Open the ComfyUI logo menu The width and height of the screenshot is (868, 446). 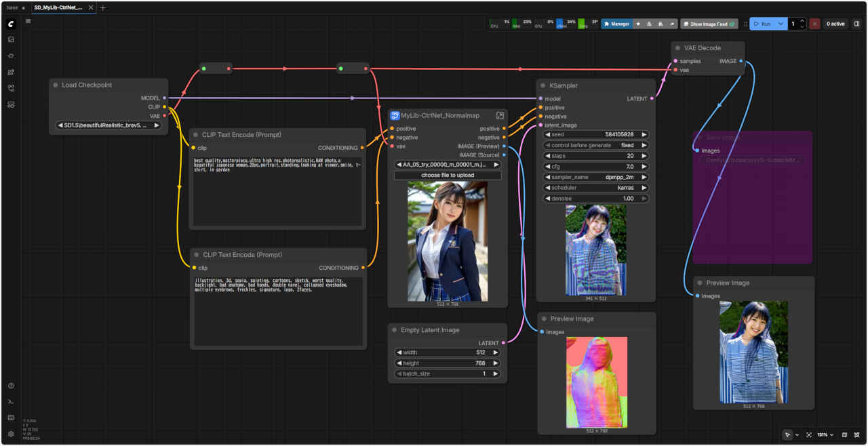[11, 24]
